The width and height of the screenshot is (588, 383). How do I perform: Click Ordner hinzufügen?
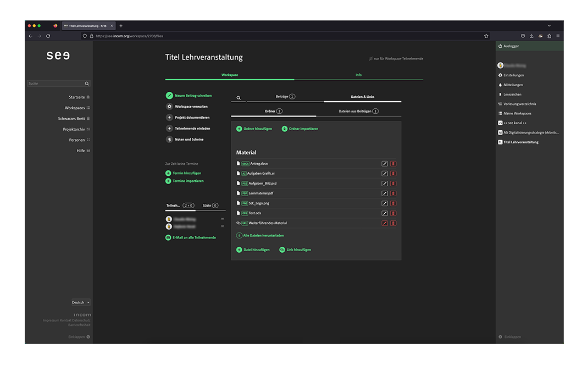point(254,129)
